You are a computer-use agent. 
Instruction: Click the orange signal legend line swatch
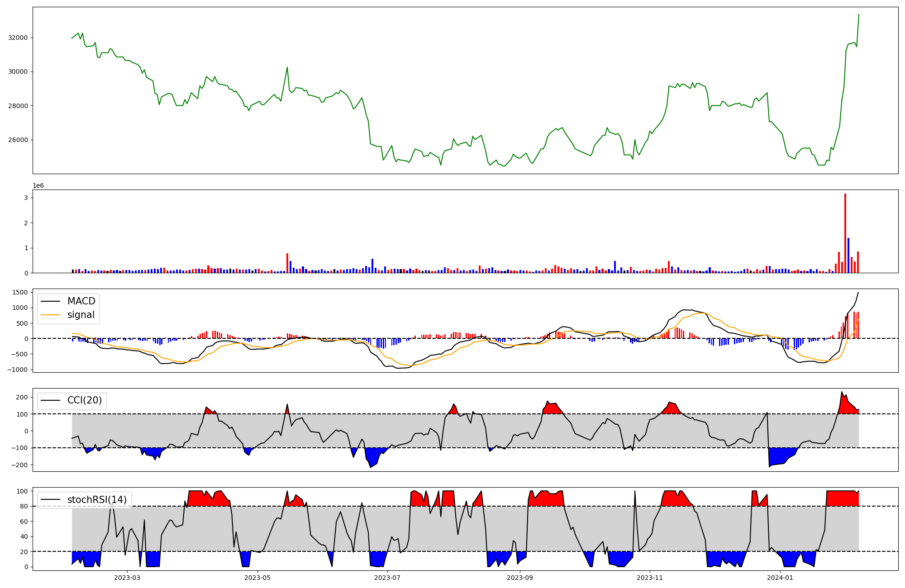50,315
